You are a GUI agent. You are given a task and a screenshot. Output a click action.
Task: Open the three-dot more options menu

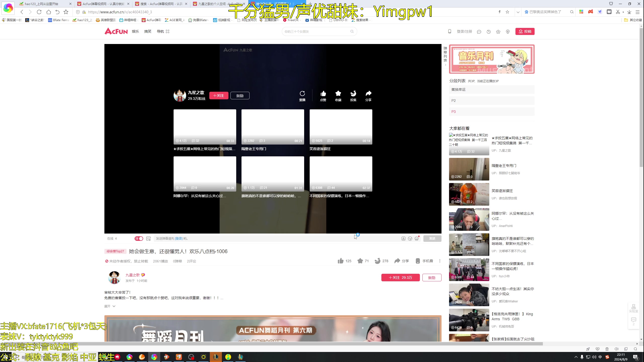coord(440,261)
